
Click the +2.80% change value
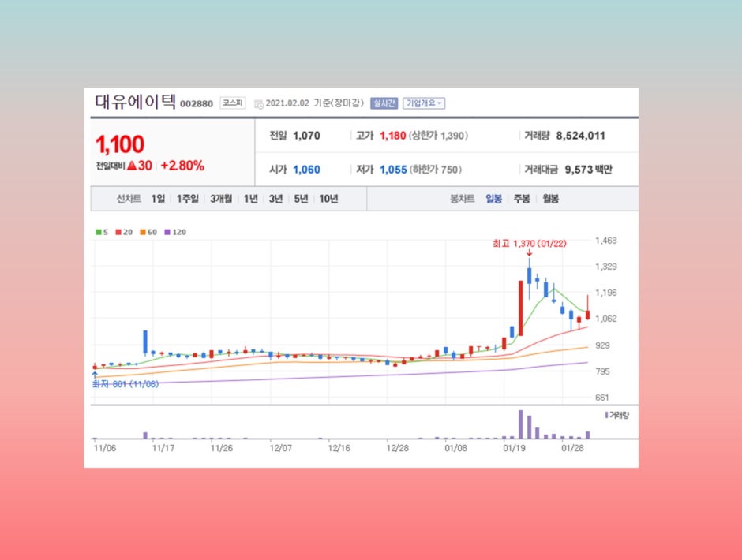coord(182,166)
